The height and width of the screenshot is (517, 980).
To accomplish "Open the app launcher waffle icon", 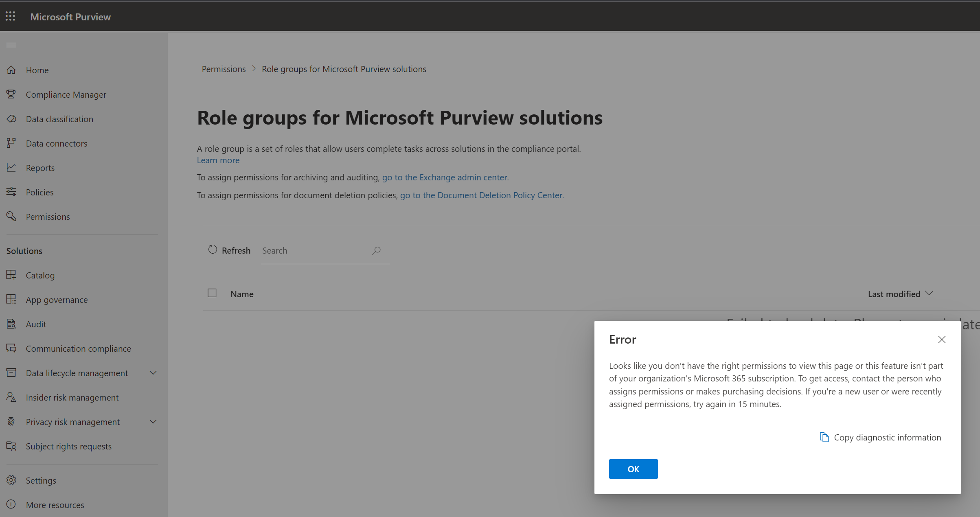I will click(11, 16).
